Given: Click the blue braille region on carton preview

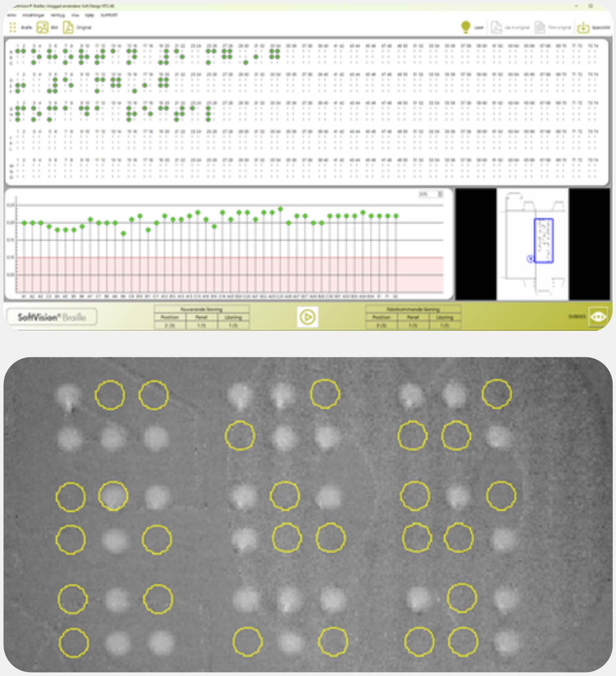Looking at the screenshot, I should (544, 241).
